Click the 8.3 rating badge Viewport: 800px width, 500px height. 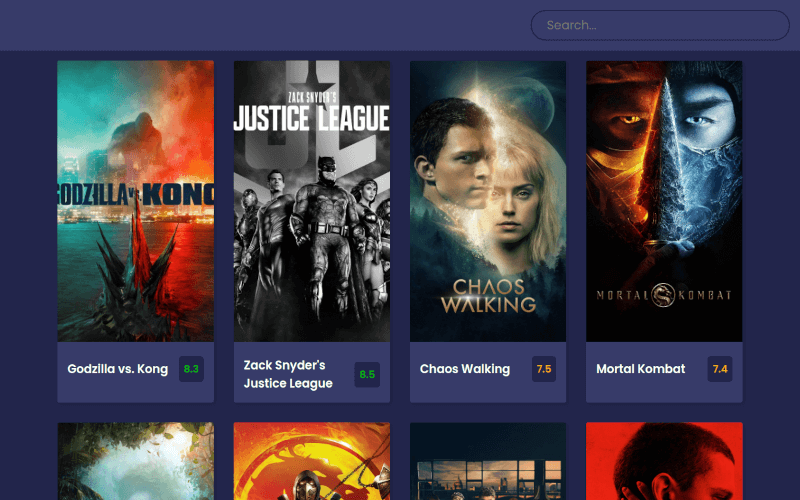(x=191, y=369)
